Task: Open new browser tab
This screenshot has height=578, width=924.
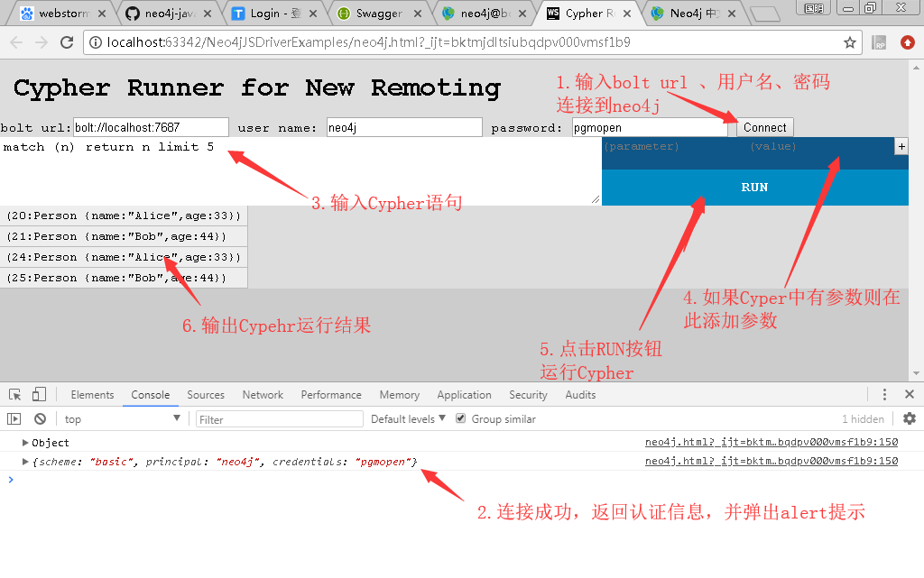Action: click(x=765, y=14)
